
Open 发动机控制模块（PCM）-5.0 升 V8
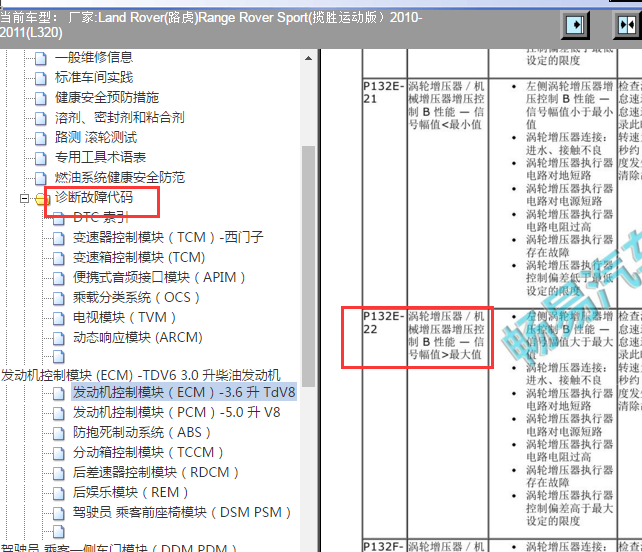[176, 412]
